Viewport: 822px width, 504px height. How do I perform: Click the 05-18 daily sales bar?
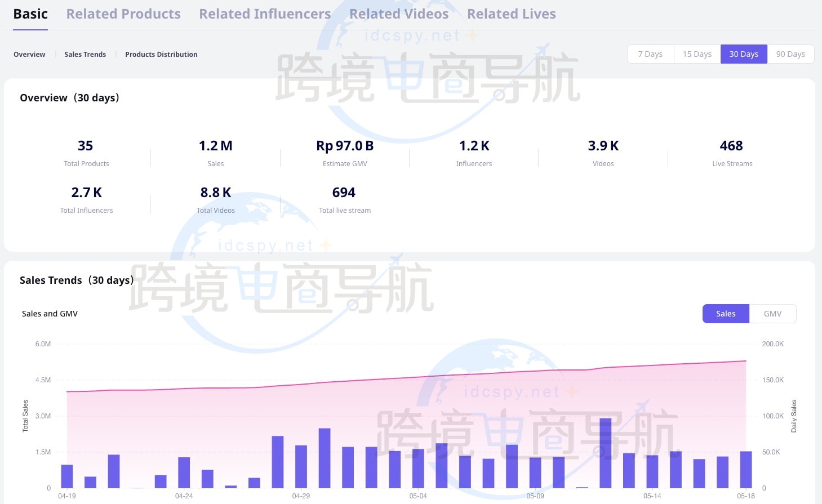pos(746,470)
